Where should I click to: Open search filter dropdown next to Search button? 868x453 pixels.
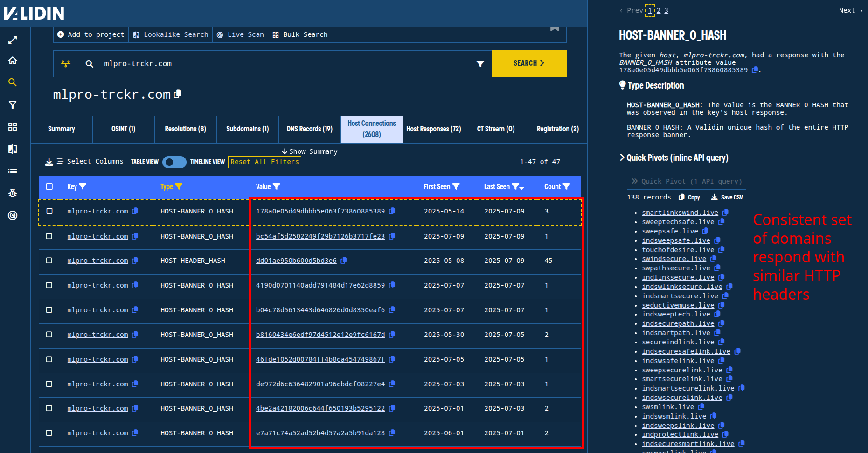coord(480,64)
